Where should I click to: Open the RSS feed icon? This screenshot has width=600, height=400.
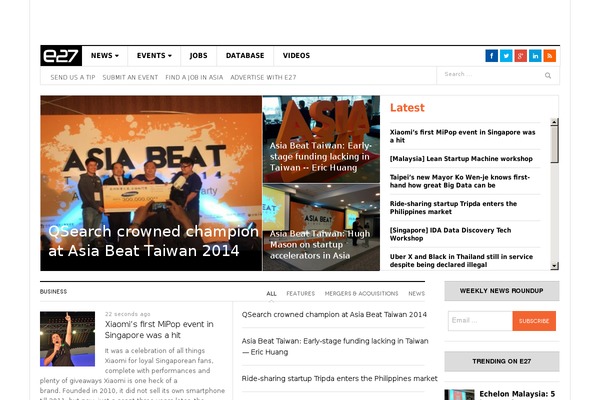click(x=549, y=56)
